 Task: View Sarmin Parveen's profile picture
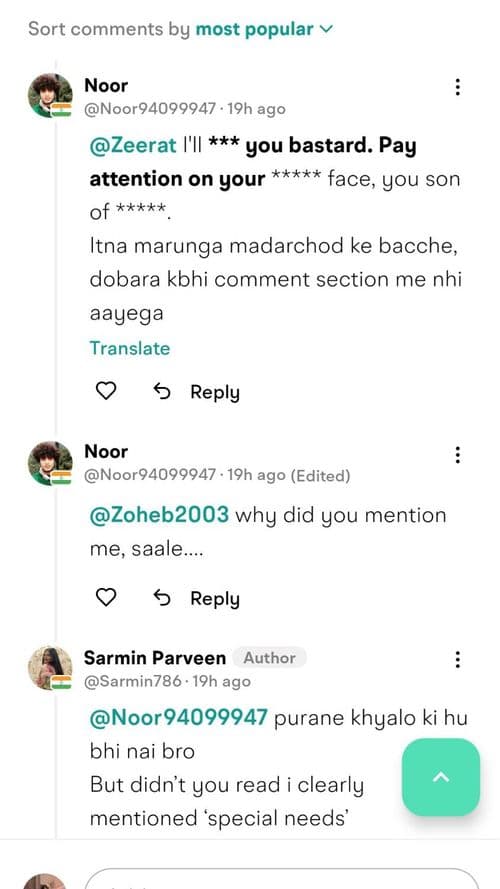coord(50,667)
